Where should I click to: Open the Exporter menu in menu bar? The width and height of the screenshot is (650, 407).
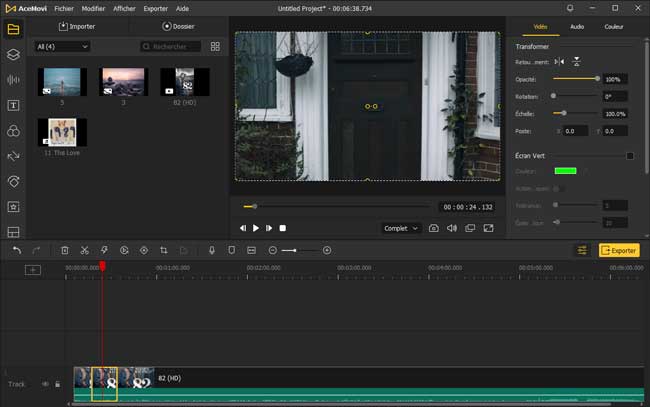(156, 8)
